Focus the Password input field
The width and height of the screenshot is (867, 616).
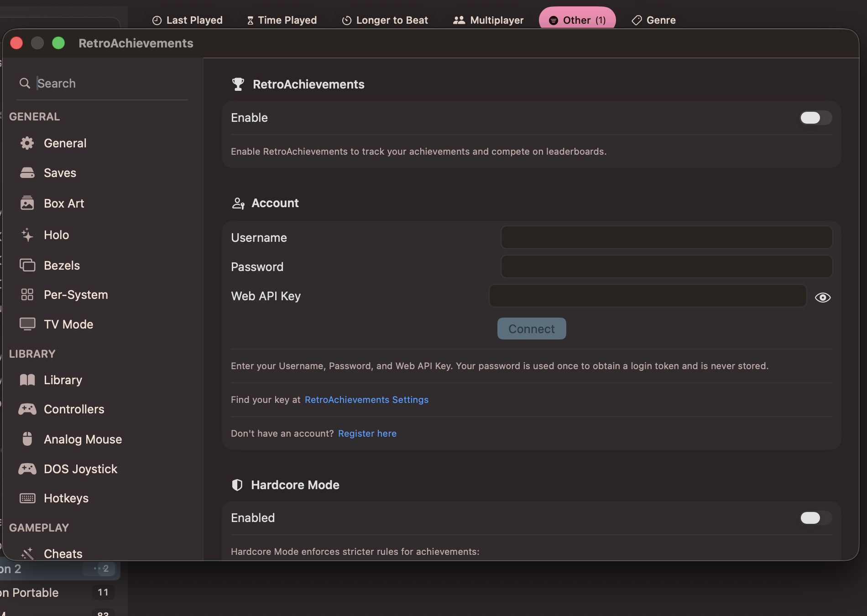tap(667, 266)
